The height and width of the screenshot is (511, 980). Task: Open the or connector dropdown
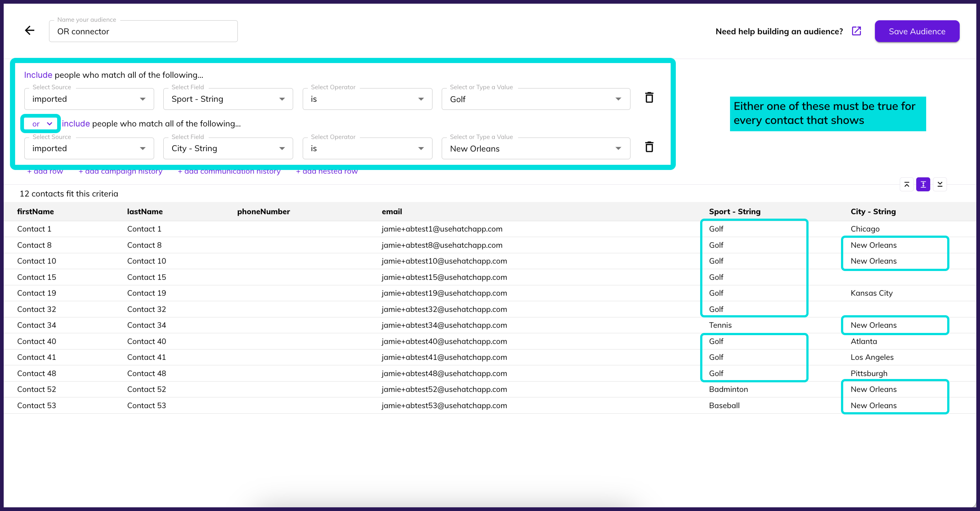[x=41, y=124]
